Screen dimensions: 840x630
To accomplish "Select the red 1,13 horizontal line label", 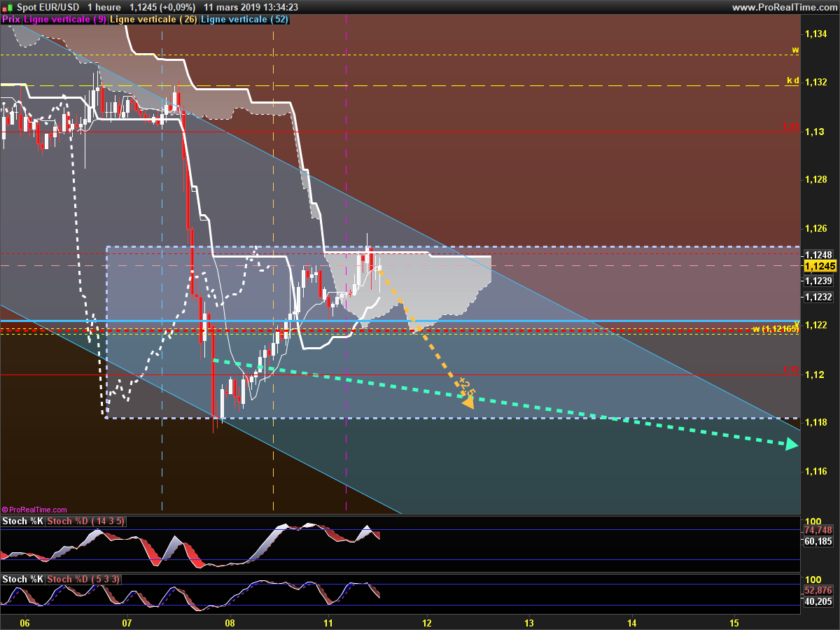I will [x=791, y=127].
